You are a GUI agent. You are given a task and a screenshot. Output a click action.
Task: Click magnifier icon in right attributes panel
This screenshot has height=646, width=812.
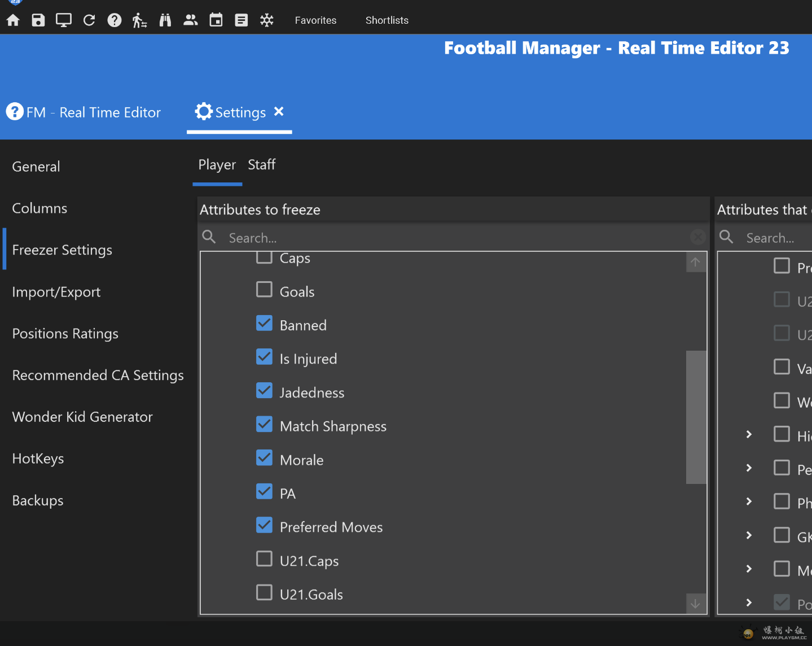(727, 237)
